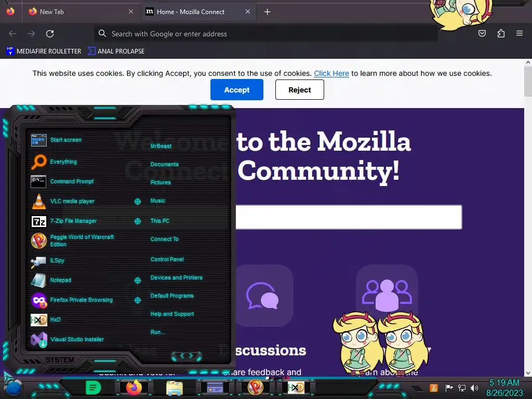
Task: Close the Mozilla Connect tab
Action: tap(248, 11)
